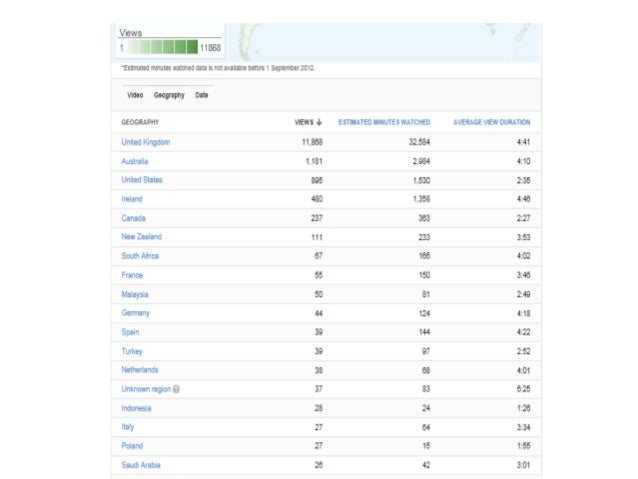
Task: Click Australia views value 1,181
Action: [314, 161]
